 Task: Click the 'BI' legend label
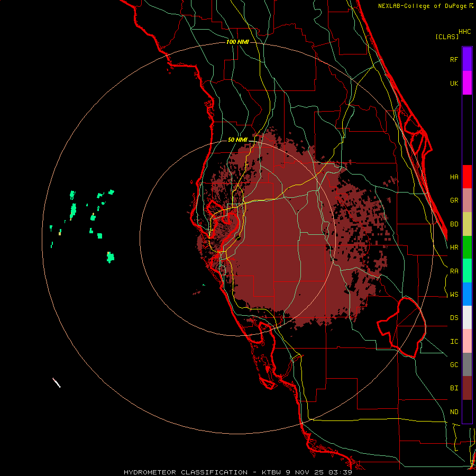click(x=454, y=388)
